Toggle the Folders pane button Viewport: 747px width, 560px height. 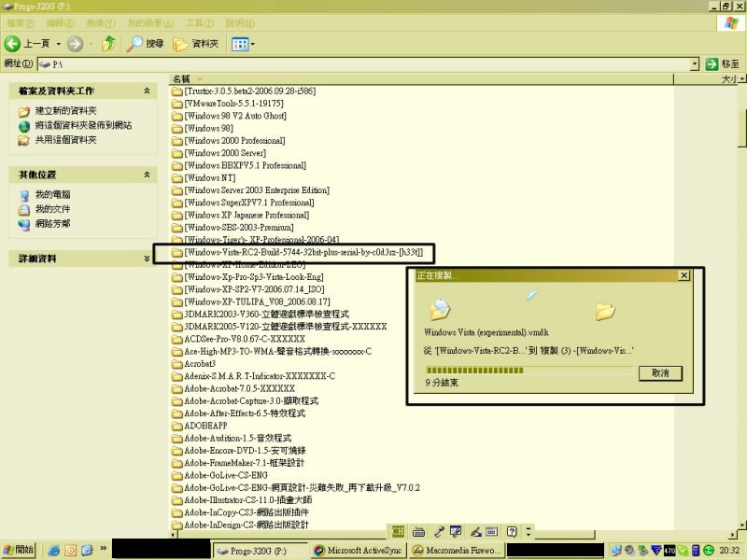pyautogui.click(x=195, y=44)
